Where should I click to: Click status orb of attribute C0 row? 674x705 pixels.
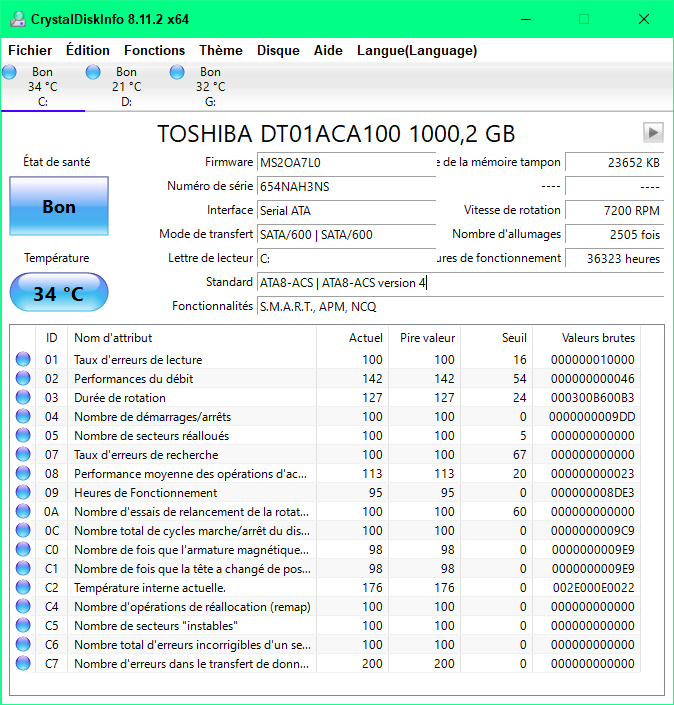23,549
